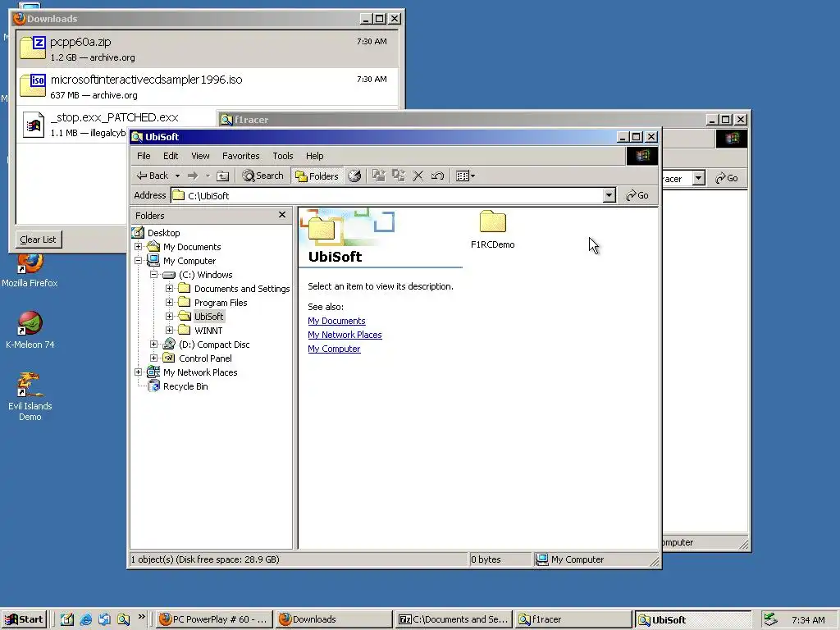Screen dimensions: 840x630
Task: Expand My Network Places tree node
Action: click(138, 372)
